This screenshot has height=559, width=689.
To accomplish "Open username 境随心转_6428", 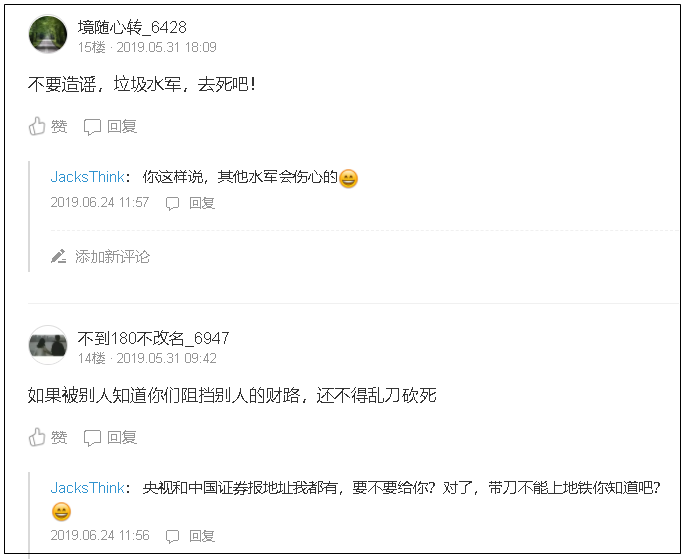I will pos(132,27).
